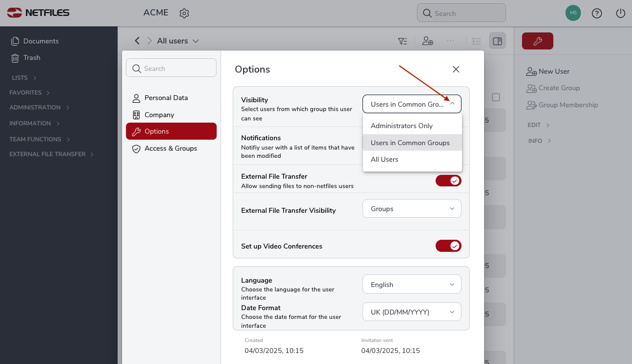The image size is (632, 364).
Task: Click the Netfiles logo
Action: point(39,13)
